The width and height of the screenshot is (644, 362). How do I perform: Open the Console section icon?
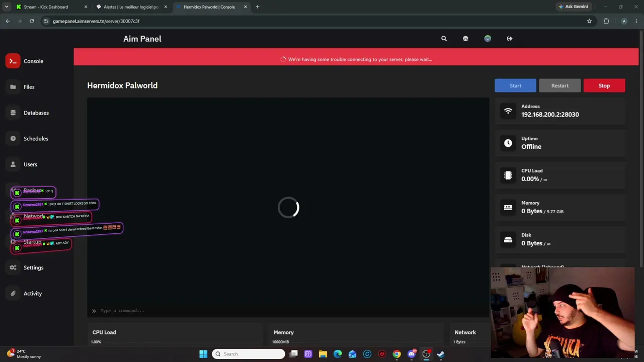pyautogui.click(x=13, y=61)
